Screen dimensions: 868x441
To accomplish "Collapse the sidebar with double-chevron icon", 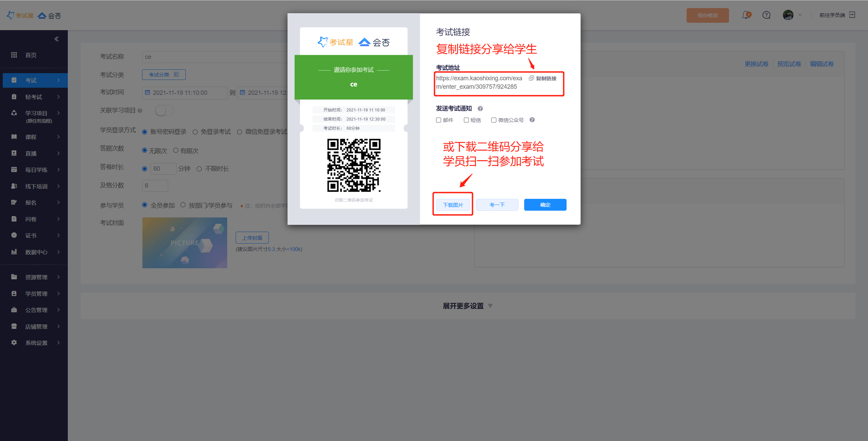I will (x=57, y=39).
